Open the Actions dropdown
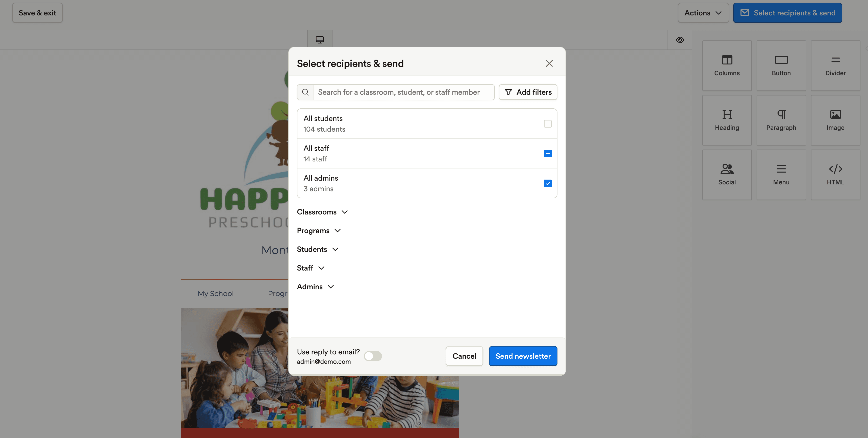 [703, 13]
